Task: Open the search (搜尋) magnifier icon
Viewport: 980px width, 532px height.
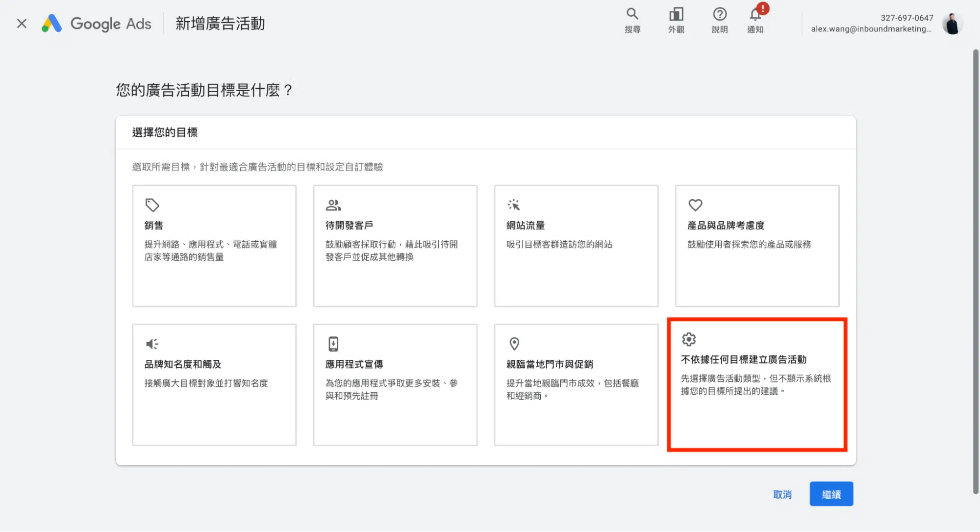Action: [632, 14]
